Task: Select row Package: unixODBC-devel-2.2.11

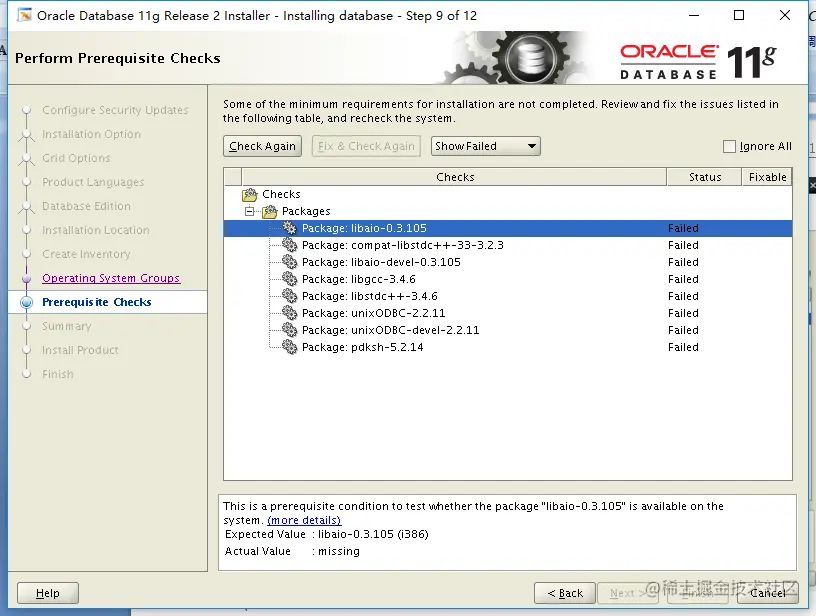Action: [508, 330]
